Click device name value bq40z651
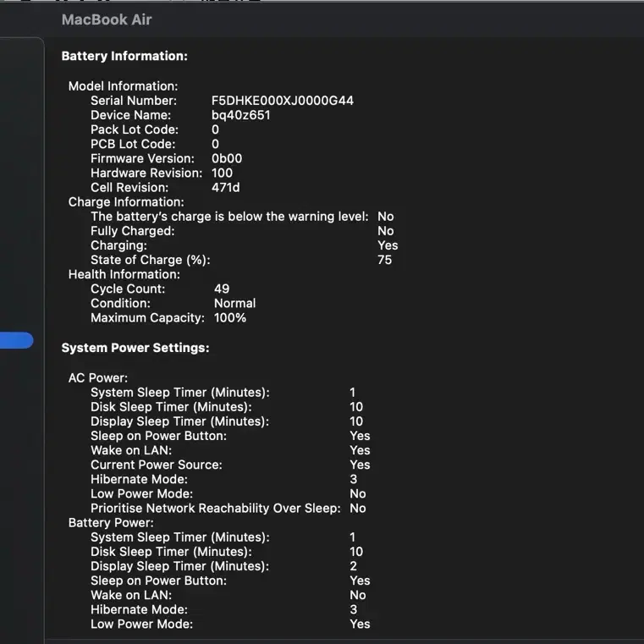644x644 pixels. [x=241, y=115]
